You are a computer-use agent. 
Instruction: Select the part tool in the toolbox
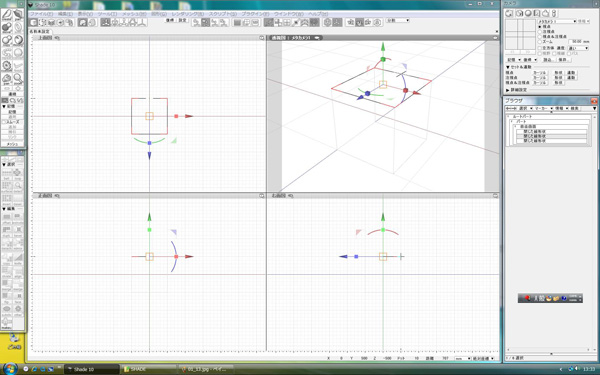[18, 15]
